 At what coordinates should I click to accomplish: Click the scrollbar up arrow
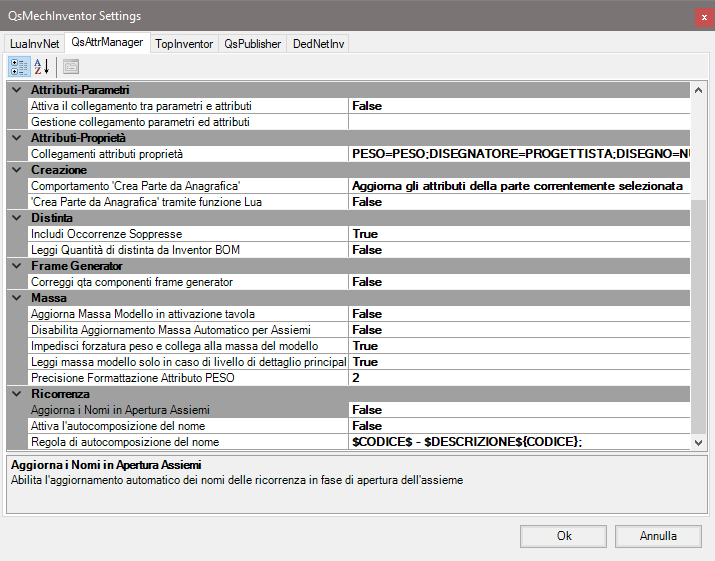pos(698,90)
